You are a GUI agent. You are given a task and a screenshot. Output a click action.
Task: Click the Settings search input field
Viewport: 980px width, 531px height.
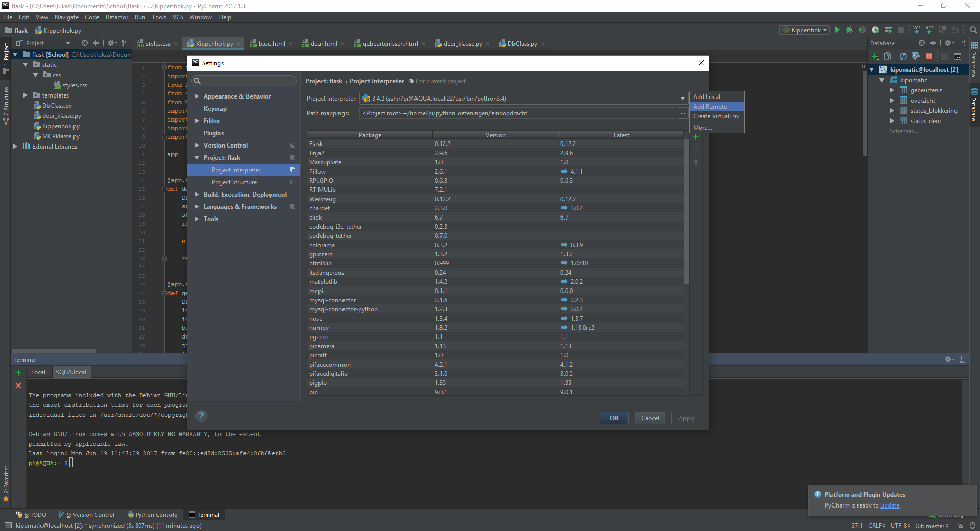pyautogui.click(x=245, y=81)
